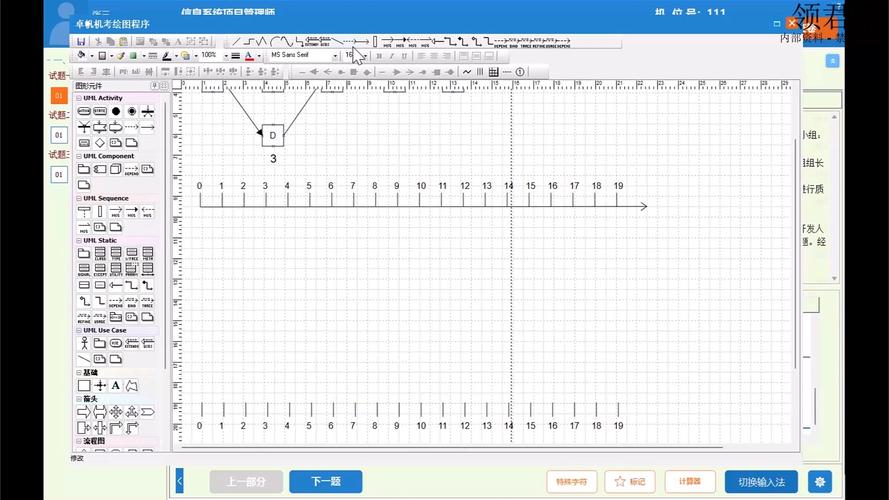The image size is (889, 500).
Task: Select UML Sequence activation bar shape
Action: [100, 211]
